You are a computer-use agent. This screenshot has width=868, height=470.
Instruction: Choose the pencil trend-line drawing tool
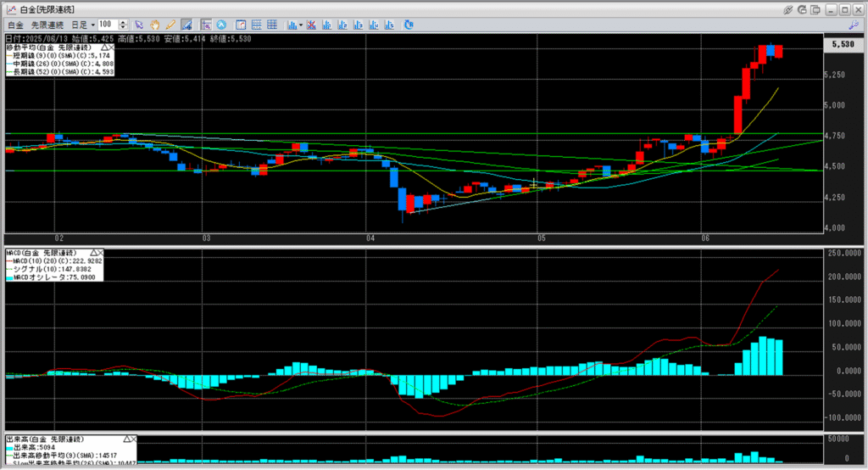(170, 25)
